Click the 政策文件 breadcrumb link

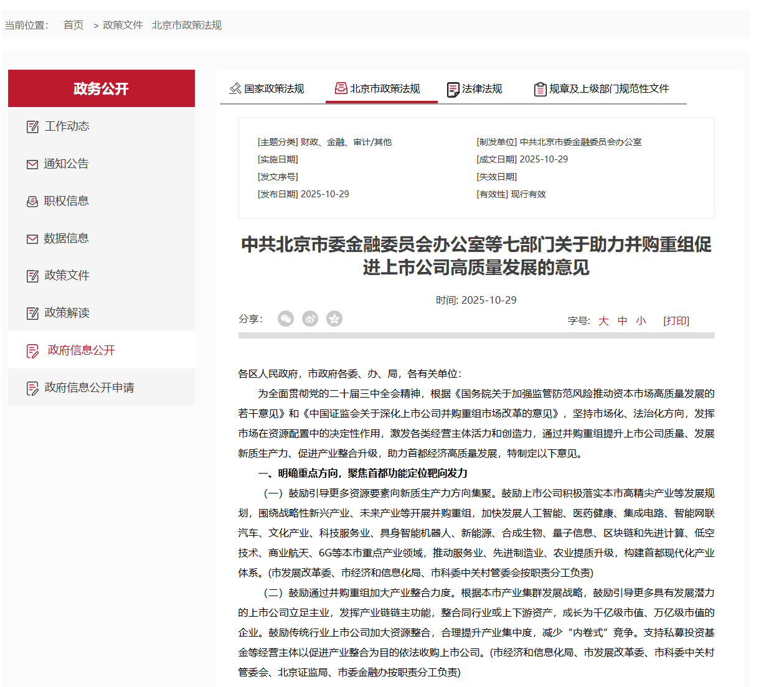coord(123,25)
